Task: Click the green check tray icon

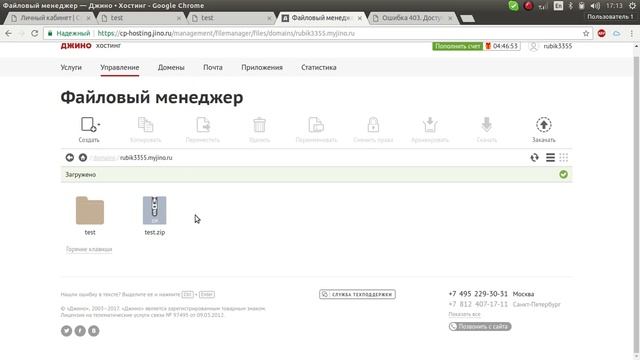Action: pos(513,6)
